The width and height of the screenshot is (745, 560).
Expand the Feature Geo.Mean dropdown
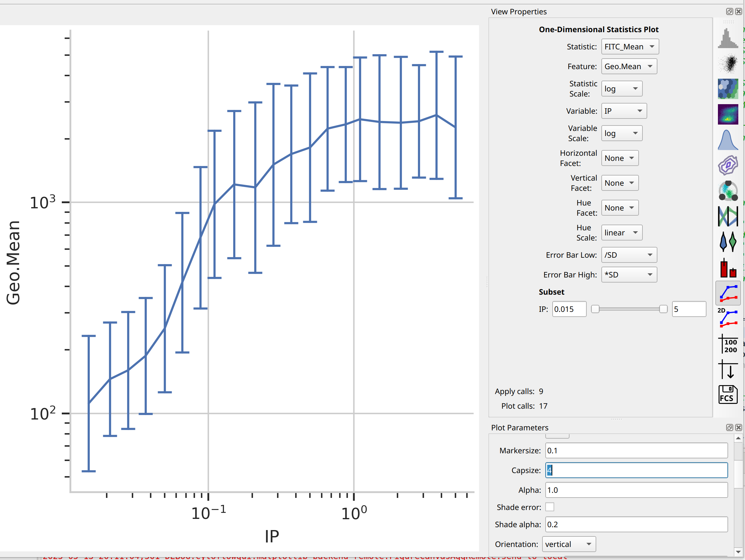point(629,66)
